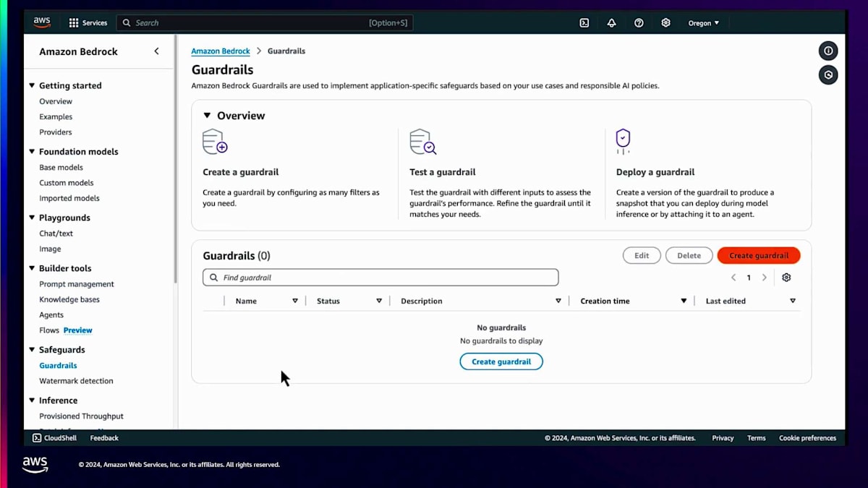Open Prompt management
The width and height of the screenshot is (868, 488).
(x=77, y=284)
